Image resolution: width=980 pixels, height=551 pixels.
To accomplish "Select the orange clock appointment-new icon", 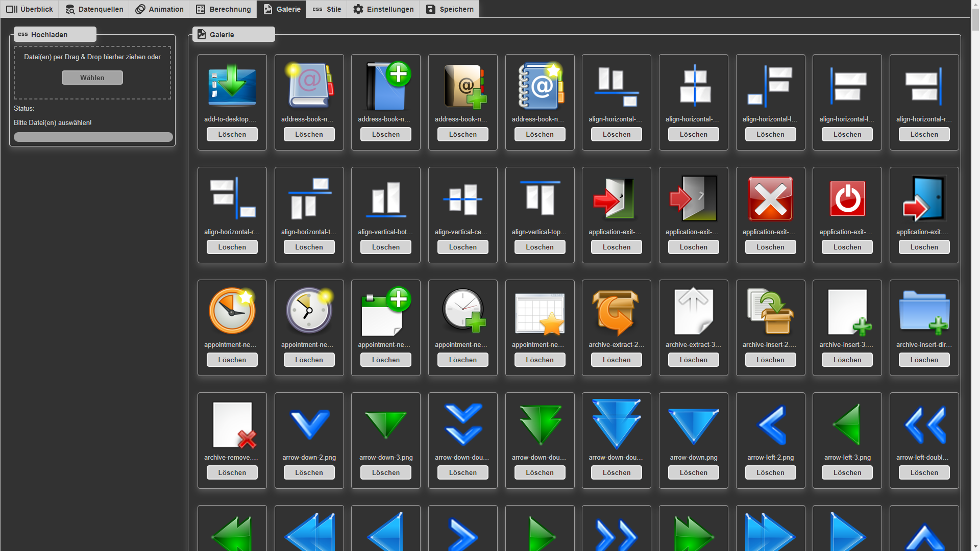I will [x=232, y=310].
